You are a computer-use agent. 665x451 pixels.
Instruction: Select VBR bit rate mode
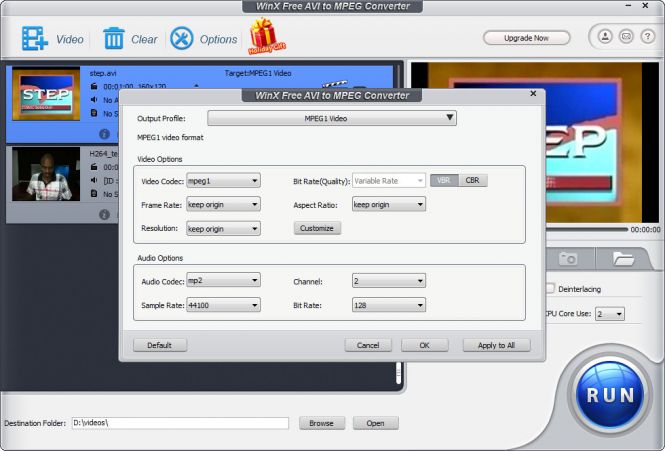[442, 181]
